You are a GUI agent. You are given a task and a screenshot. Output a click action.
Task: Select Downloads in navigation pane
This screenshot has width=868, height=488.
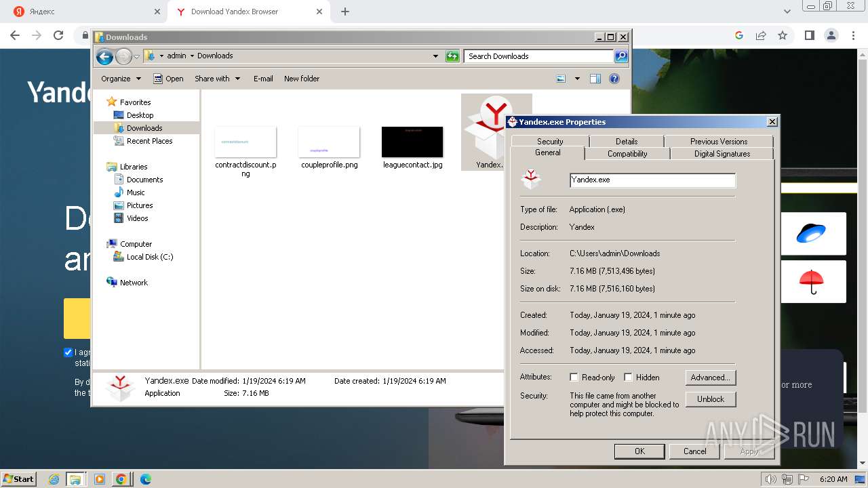[x=144, y=128]
